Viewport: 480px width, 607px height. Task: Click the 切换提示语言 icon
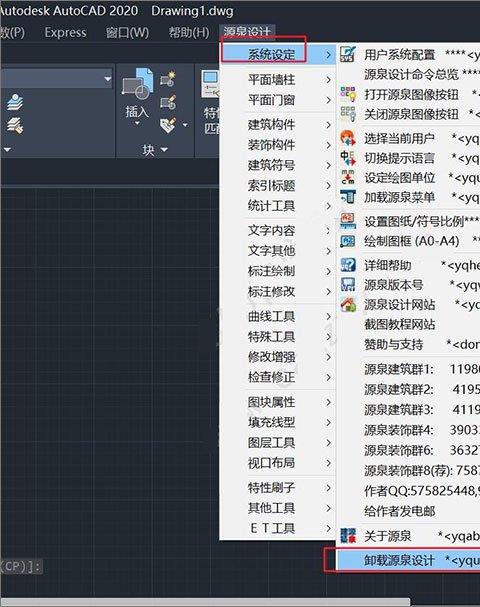[x=348, y=158]
